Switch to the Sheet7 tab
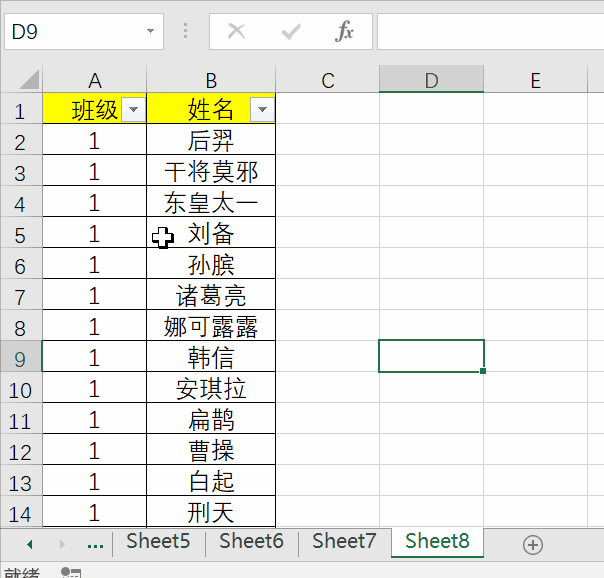Viewport: 604px width, 578px height. tap(344, 541)
